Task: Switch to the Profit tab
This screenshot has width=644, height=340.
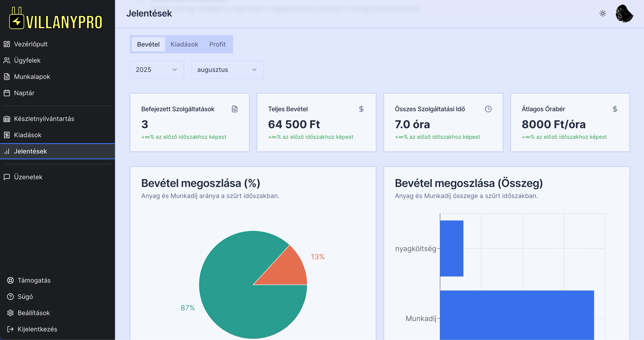Action: (217, 45)
